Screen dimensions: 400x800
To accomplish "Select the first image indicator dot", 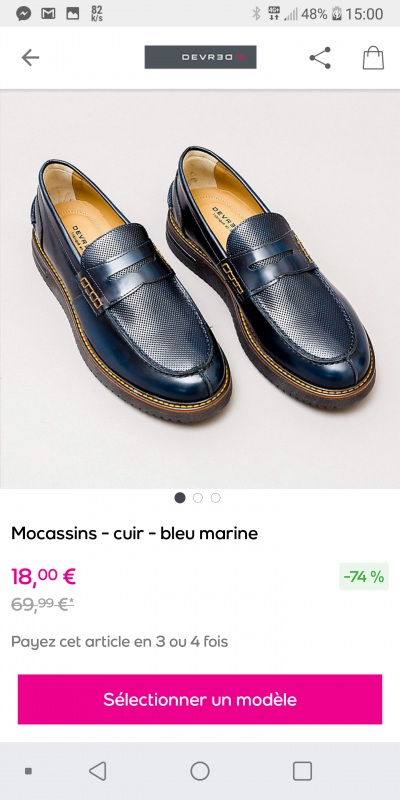I will click(180, 498).
